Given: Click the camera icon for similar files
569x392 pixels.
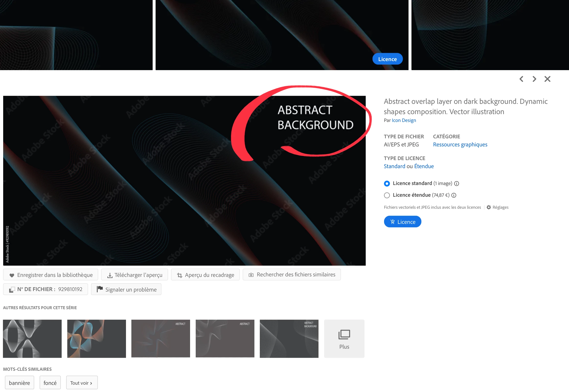Looking at the screenshot, I should click(x=251, y=275).
